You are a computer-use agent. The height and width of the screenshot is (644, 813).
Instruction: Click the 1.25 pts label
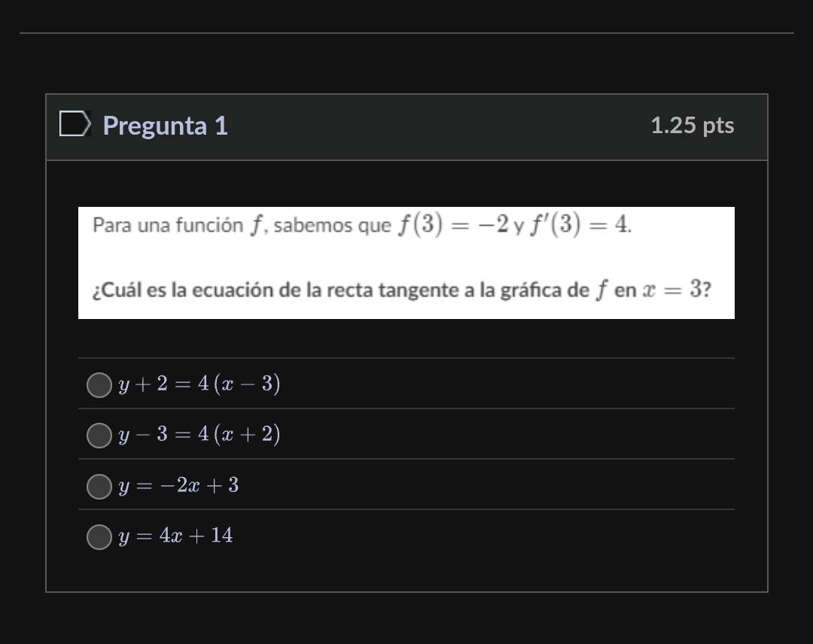[x=692, y=126]
